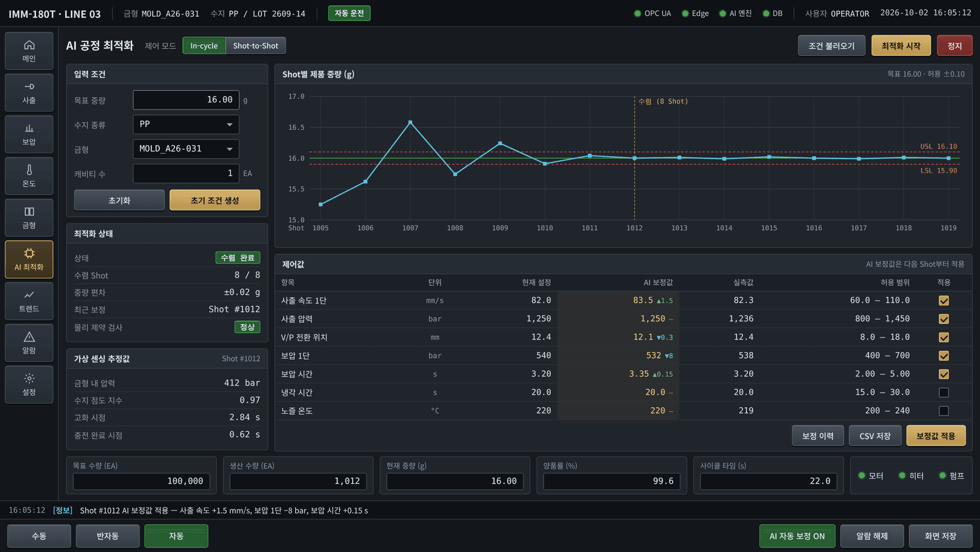Click the 알람 해제 button
The width and height of the screenshot is (980, 552).
[872, 536]
